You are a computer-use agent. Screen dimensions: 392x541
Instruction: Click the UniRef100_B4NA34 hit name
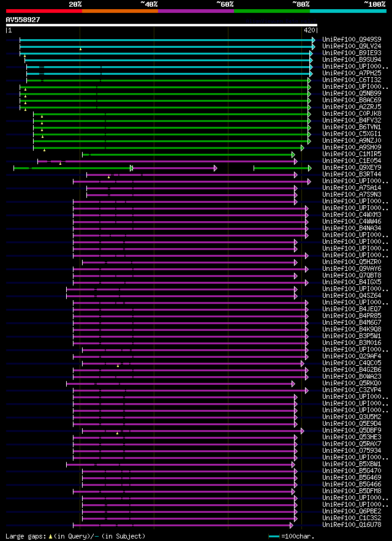(x=352, y=228)
